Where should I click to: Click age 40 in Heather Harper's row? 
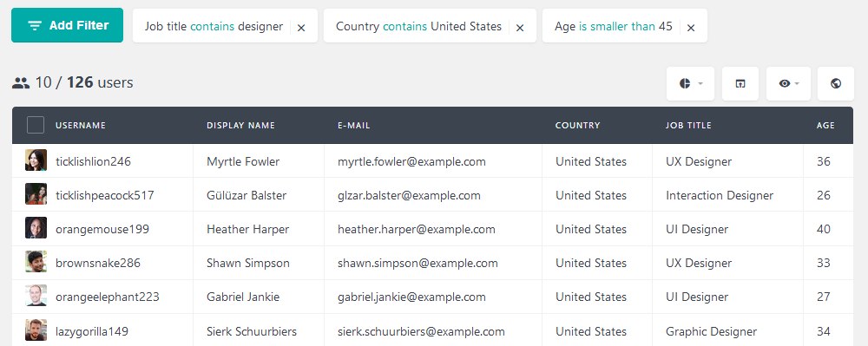[x=824, y=229]
